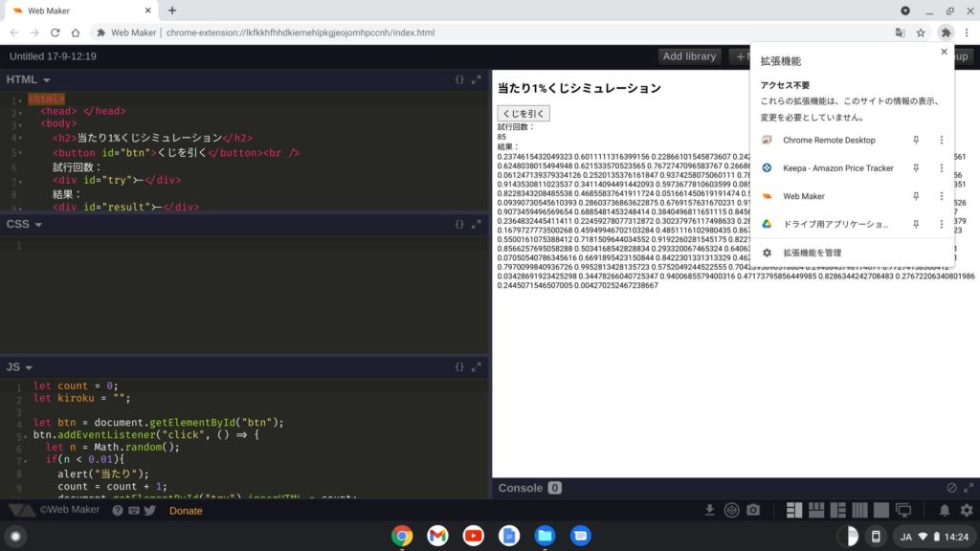The width and height of the screenshot is (980, 551).
Task: Pin the Web Maker extension
Action: (916, 196)
